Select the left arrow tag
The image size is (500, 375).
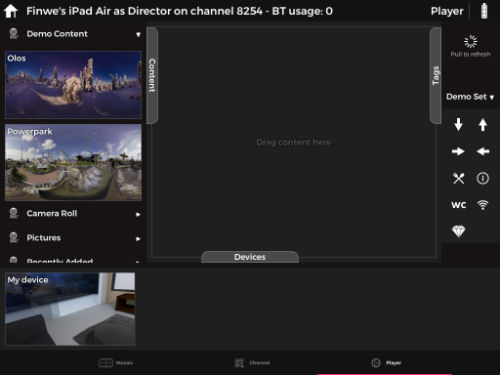click(x=483, y=152)
